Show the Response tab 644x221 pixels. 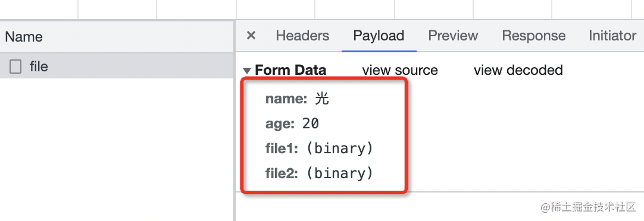pyautogui.click(x=533, y=36)
